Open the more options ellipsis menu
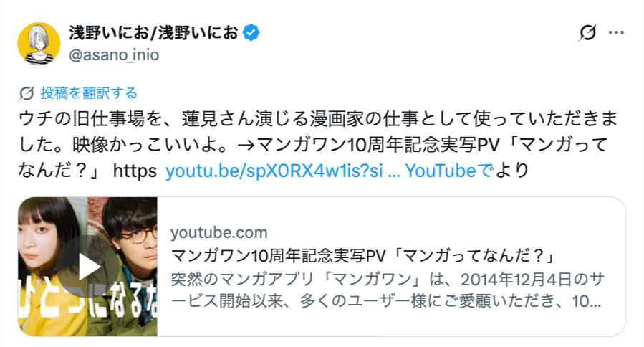This screenshot has height=347, width=644. point(616,33)
